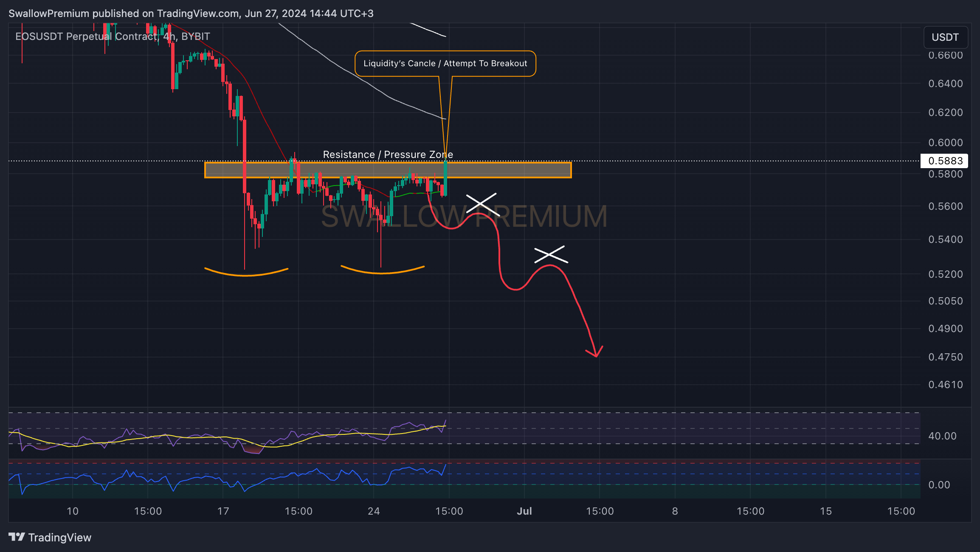Click time axis label 17
Image resolution: width=980 pixels, height=552 pixels.
click(x=223, y=511)
